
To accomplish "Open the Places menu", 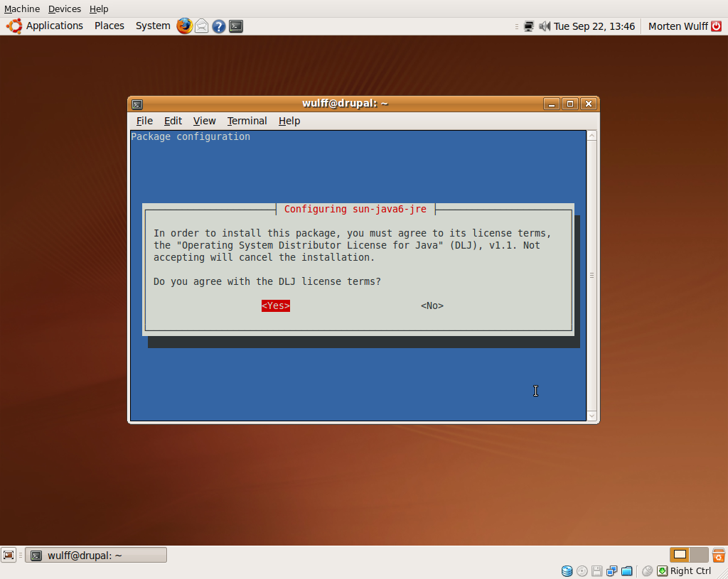I will pos(109,26).
